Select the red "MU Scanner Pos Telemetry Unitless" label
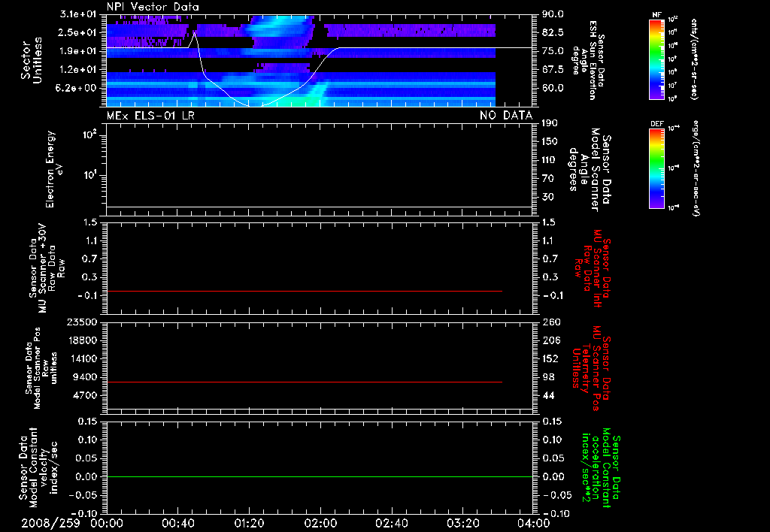The width and height of the screenshot is (770, 532). tap(591, 368)
